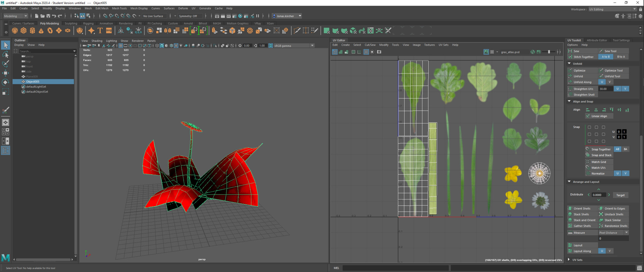The width and height of the screenshot is (644, 272).
Task: Adjust the texture dim slider in UV Editor
Action: pos(549,52)
